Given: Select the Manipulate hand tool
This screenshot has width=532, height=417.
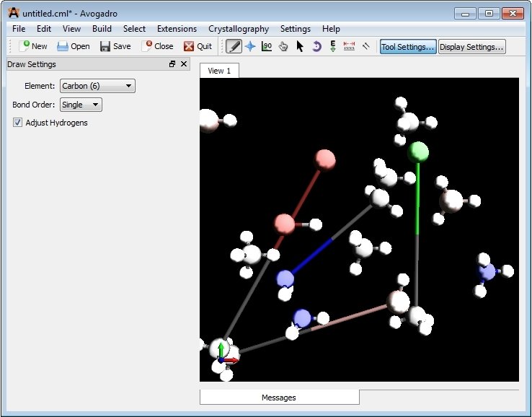Looking at the screenshot, I should 283,46.
